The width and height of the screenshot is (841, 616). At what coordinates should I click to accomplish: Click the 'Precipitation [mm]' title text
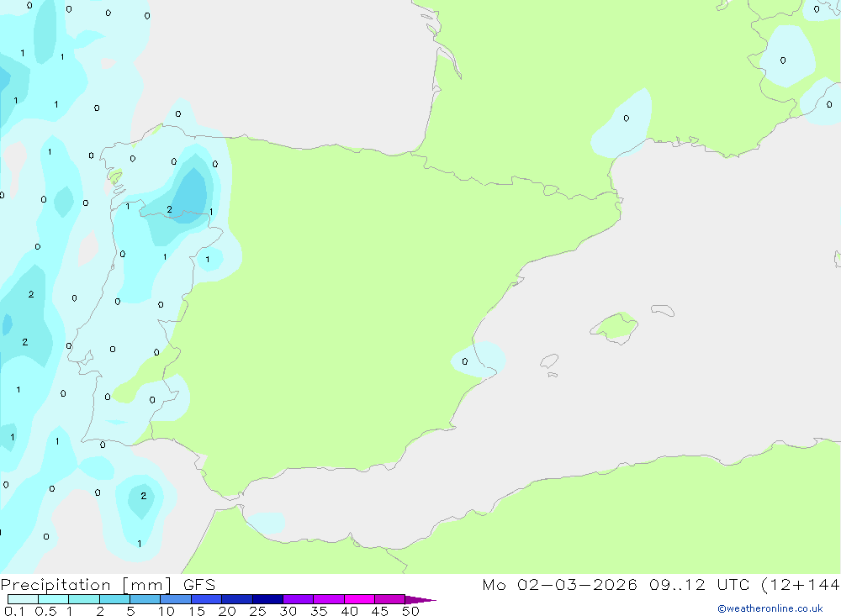click(x=87, y=585)
